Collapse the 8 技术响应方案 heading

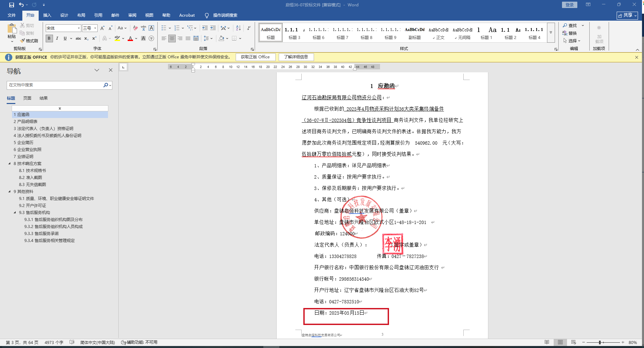pos(9,164)
